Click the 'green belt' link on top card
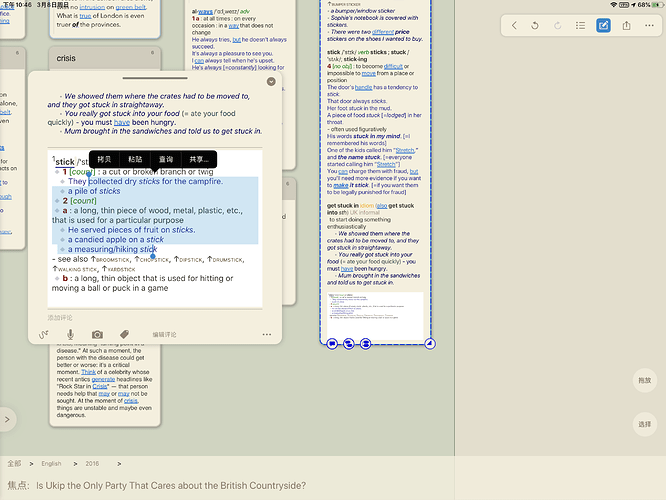This screenshot has height=500, width=666. click(131, 7)
